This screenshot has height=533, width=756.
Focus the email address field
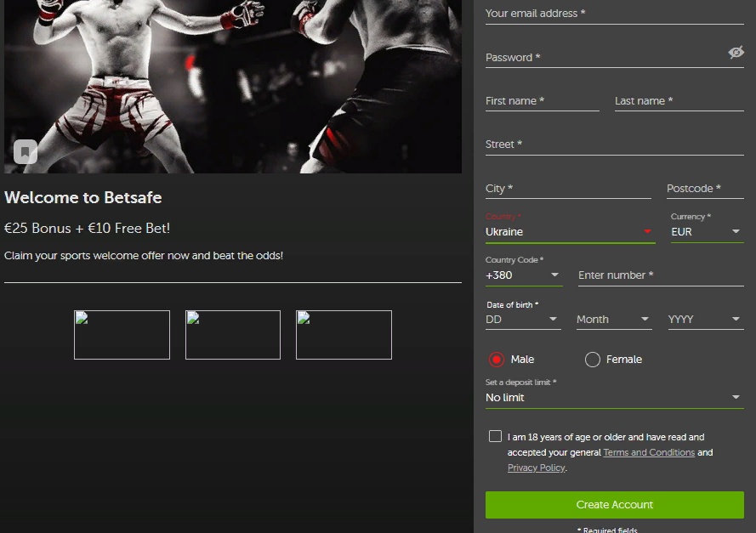click(614, 14)
